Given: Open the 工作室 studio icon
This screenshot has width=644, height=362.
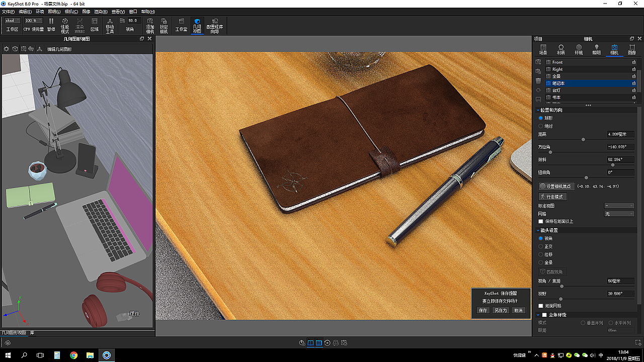Looking at the screenshot, I should point(181,25).
